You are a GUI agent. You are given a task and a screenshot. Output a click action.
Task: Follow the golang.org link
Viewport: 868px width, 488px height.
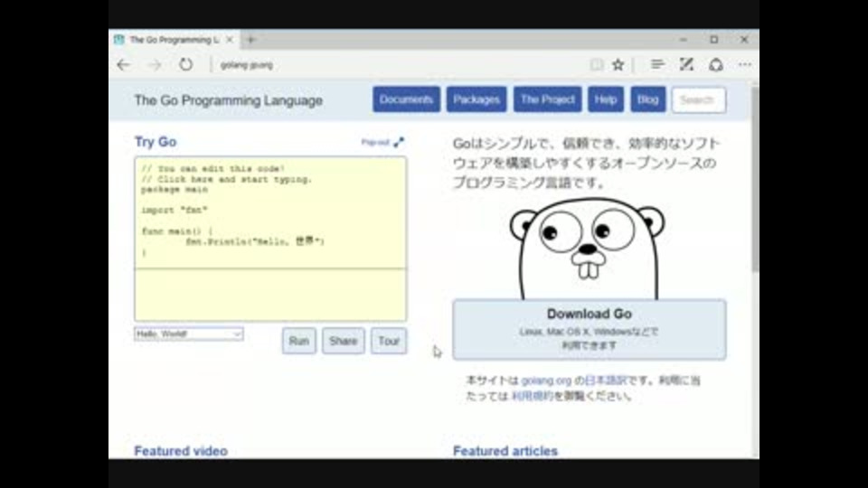(x=546, y=380)
